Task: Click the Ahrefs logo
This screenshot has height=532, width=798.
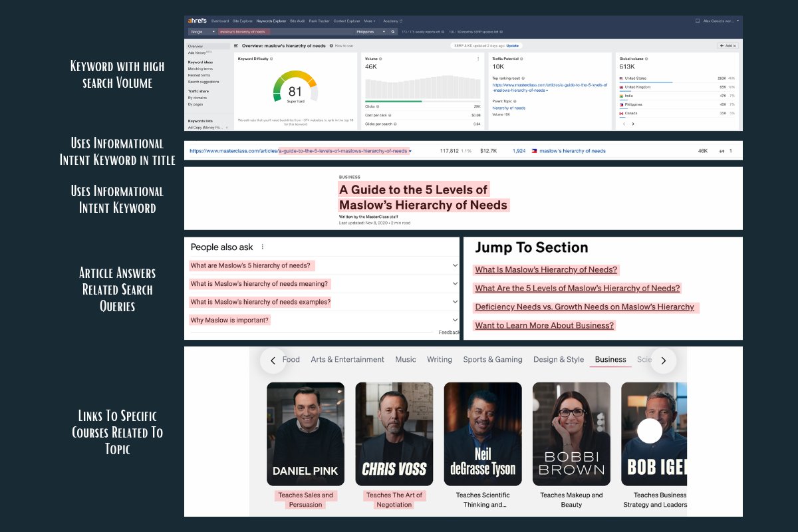Action: click(x=198, y=21)
